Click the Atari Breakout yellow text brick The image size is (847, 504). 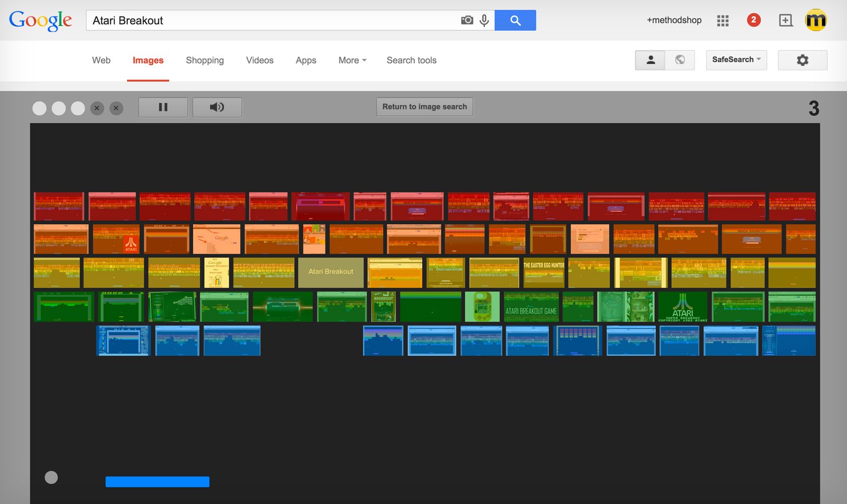coord(331,272)
